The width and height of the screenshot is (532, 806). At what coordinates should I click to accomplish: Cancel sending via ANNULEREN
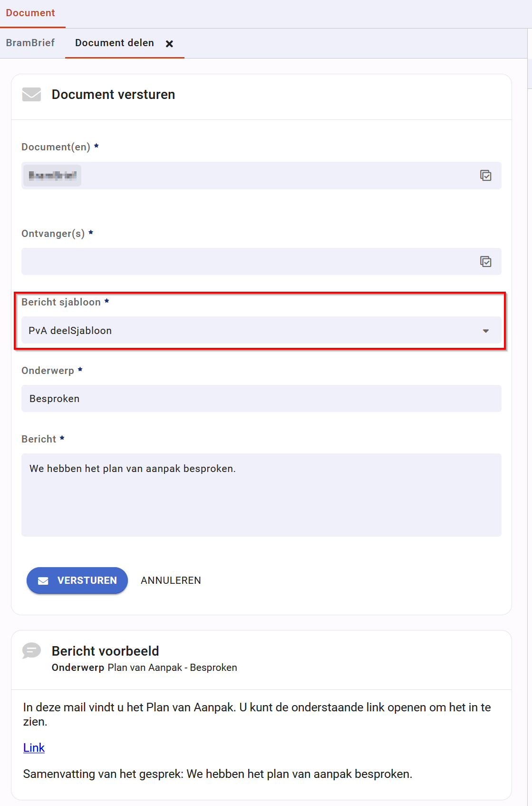pyautogui.click(x=171, y=580)
